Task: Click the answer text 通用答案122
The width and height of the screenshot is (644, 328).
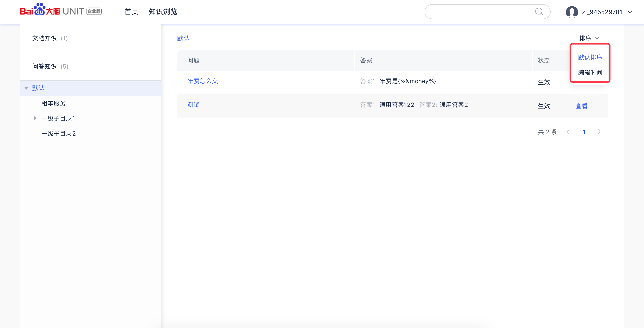Action: [x=397, y=105]
